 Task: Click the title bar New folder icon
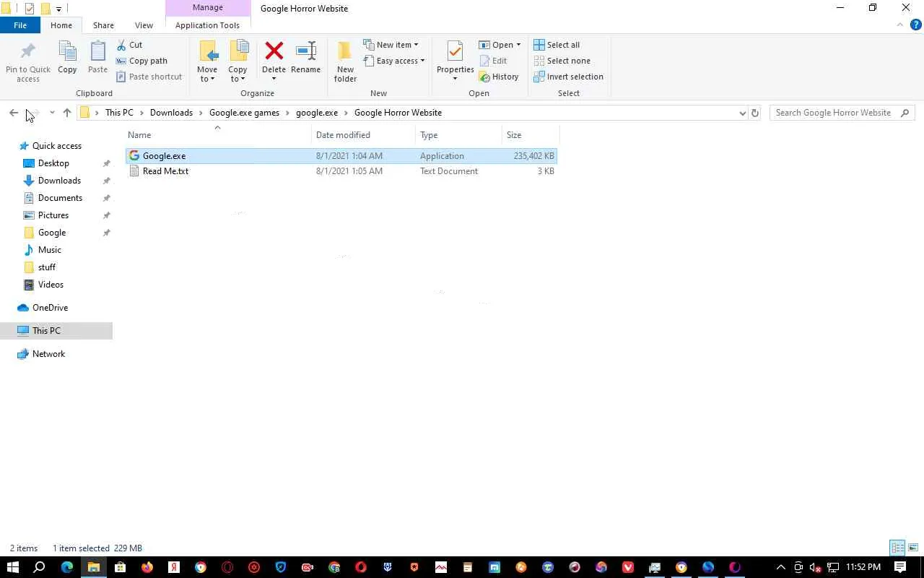(x=45, y=9)
